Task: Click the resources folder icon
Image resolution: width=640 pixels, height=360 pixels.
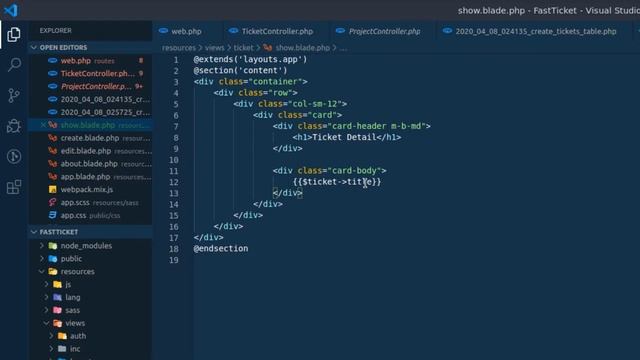Action: click(x=53, y=271)
